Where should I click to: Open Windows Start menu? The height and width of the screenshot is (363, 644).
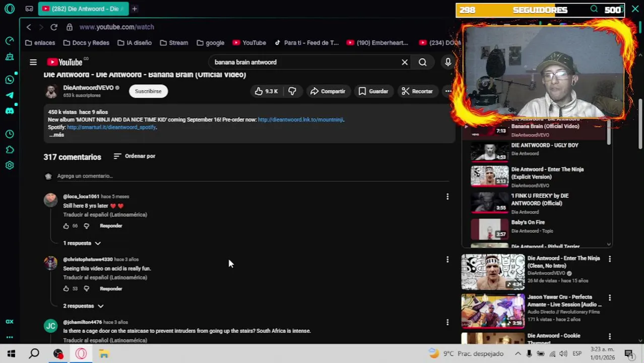point(11,353)
